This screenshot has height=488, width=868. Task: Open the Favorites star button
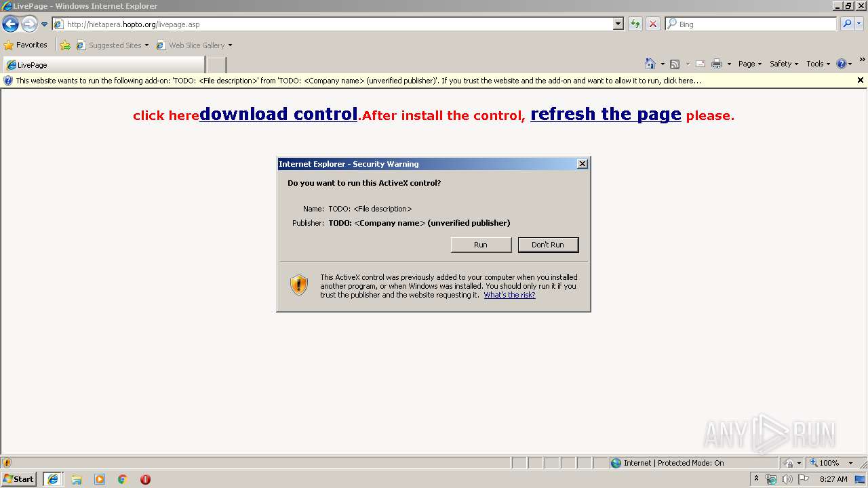point(26,45)
